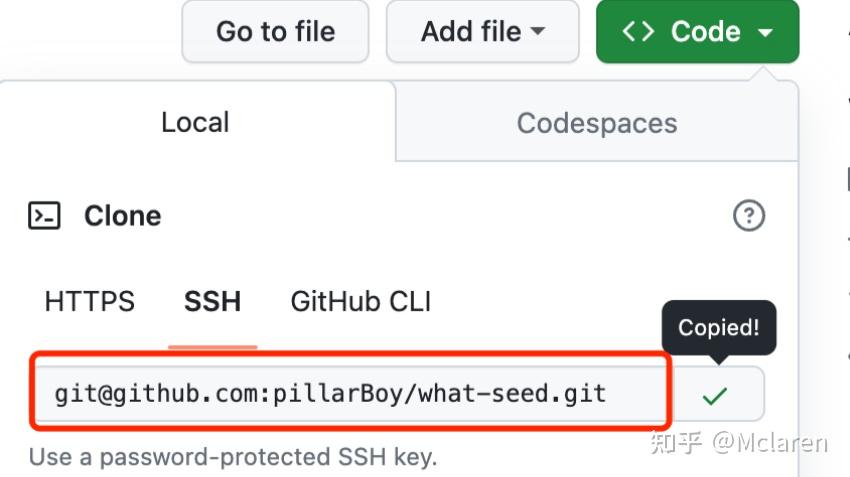Click the Copied! tooltip
The height and width of the screenshot is (477, 850).
pyautogui.click(x=719, y=327)
